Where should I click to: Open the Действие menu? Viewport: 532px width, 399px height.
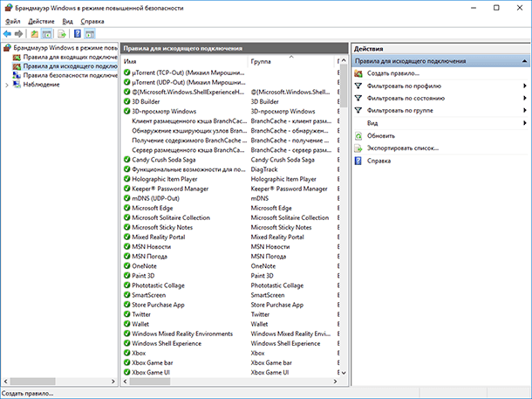[41, 22]
